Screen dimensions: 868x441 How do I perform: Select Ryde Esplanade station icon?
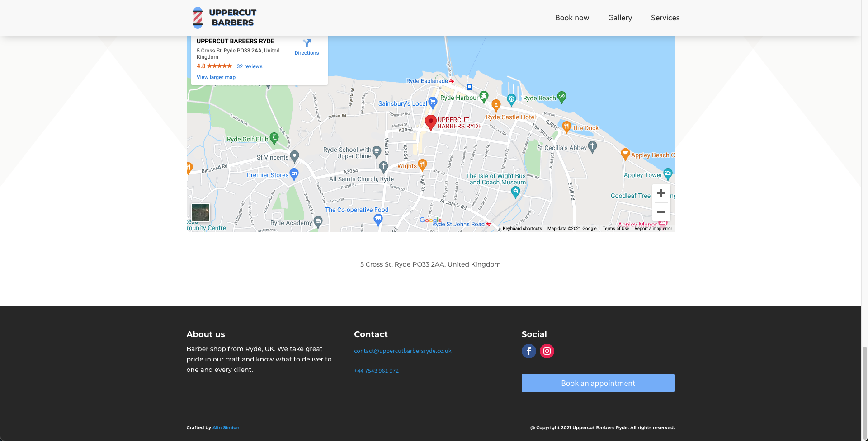point(452,81)
